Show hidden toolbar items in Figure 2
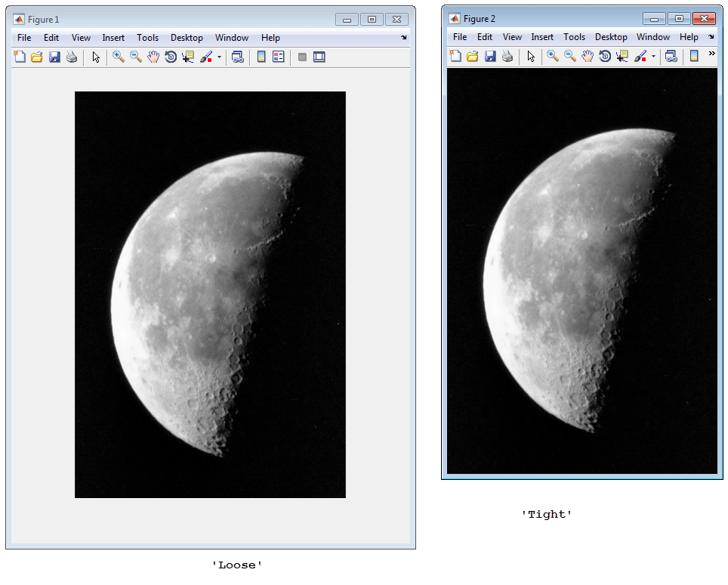Image resolution: width=728 pixels, height=585 pixels. [x=711, y=54]
